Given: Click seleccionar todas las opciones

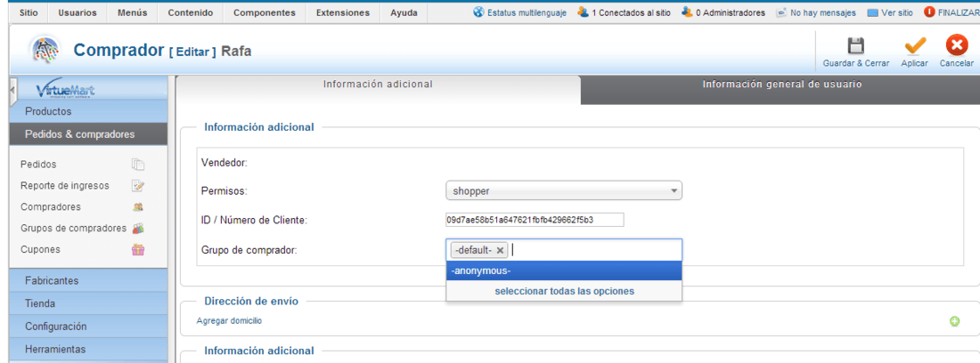Looking at the screenshot, I should pyautogui.click(x=564, y=291).
